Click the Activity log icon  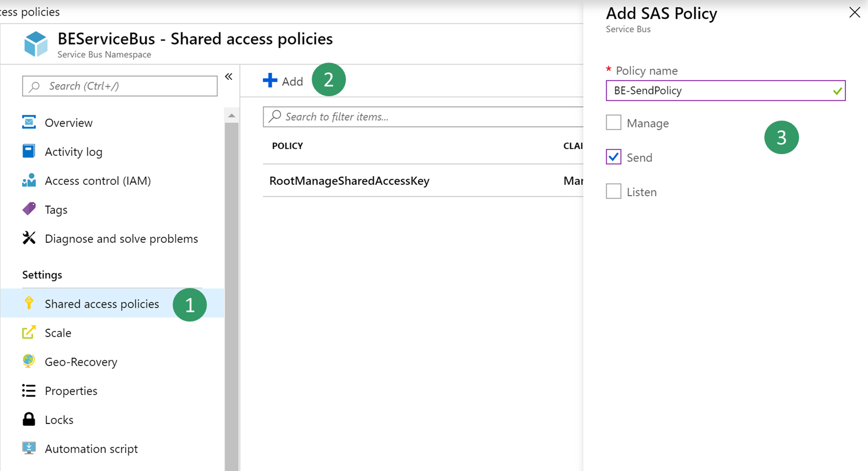tap(29, 151)
